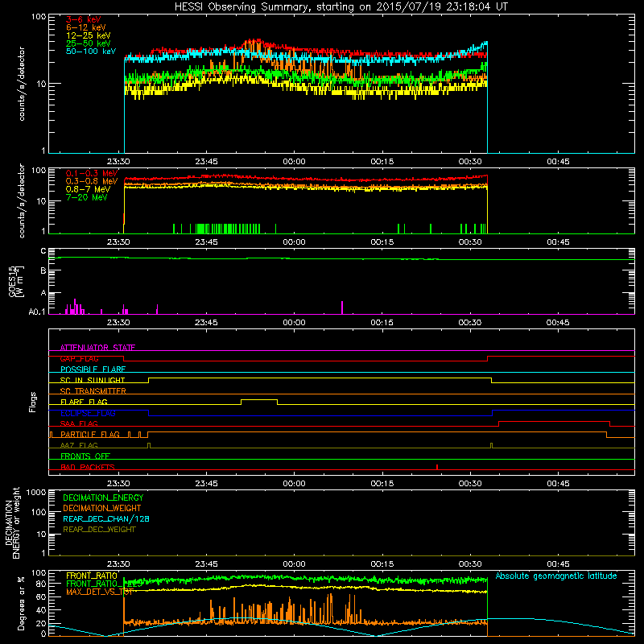Click the 25-50 keV legend entry

coord(88,43)
